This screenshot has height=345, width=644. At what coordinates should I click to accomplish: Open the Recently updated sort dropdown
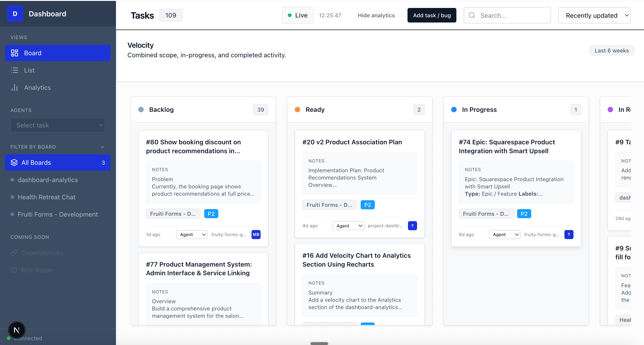(x=594, y=15)
